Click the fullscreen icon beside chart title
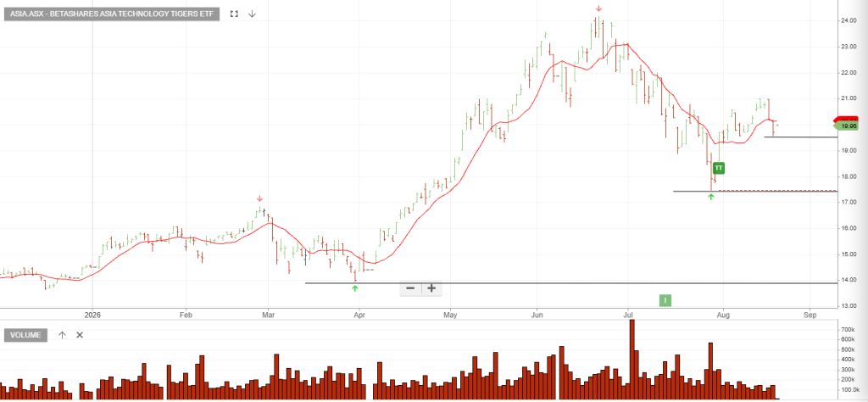The image size is (868, 402). coord(234,14)
